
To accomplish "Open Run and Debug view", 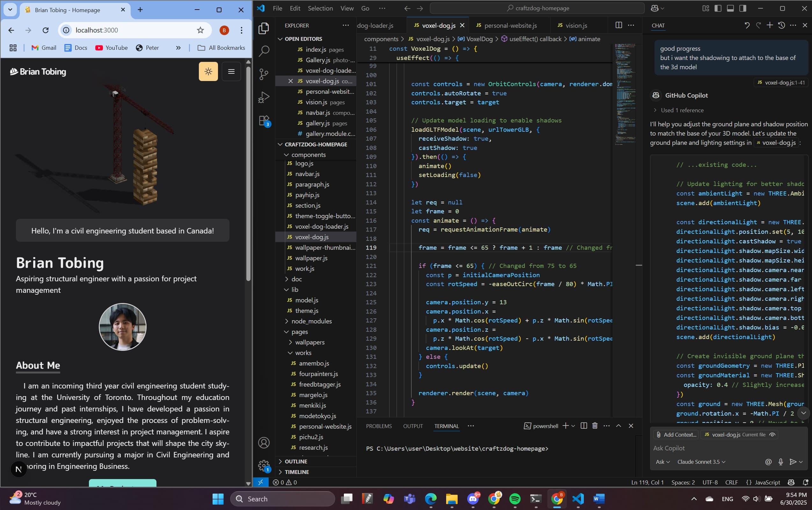I will click(264, 97).
